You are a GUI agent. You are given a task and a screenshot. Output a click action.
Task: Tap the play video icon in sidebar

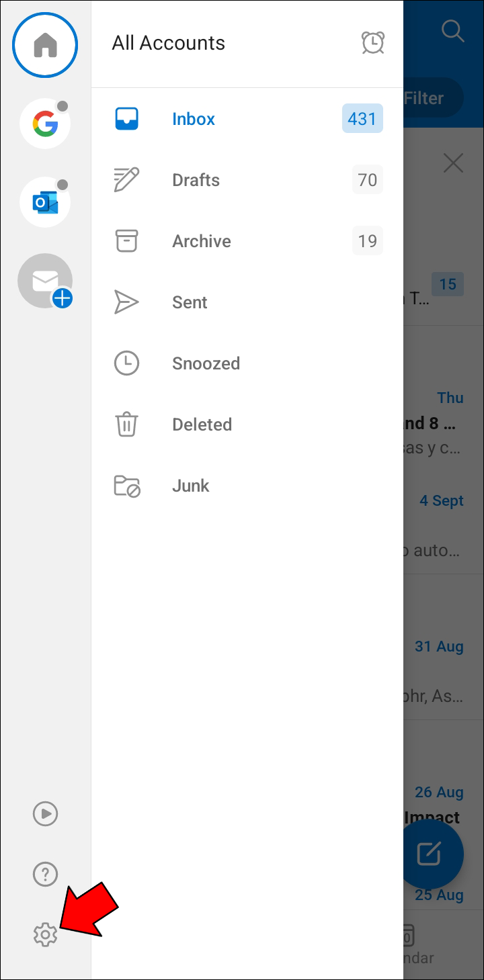tap(45, 813)
